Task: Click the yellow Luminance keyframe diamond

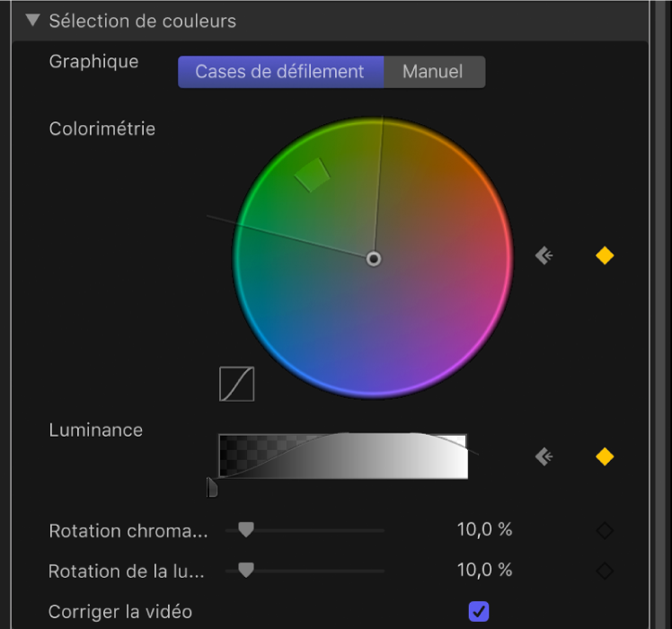Action: click(x=605, y=457)
